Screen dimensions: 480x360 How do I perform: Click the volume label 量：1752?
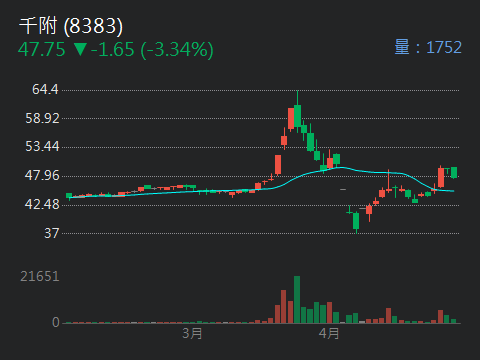(x=428, y=47)
